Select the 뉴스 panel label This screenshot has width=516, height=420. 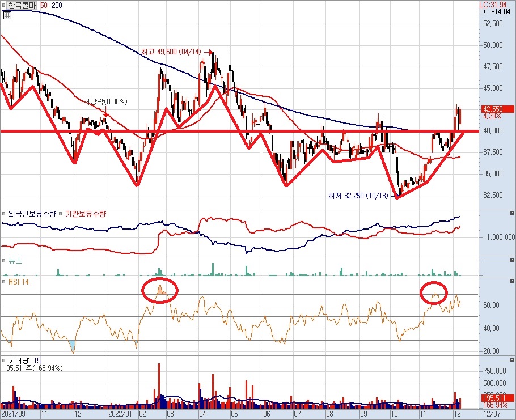coord(15,261)
